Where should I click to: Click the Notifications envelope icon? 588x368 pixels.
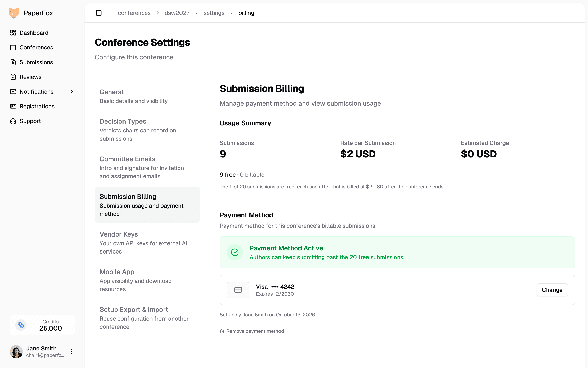click(x=13, y=92)
